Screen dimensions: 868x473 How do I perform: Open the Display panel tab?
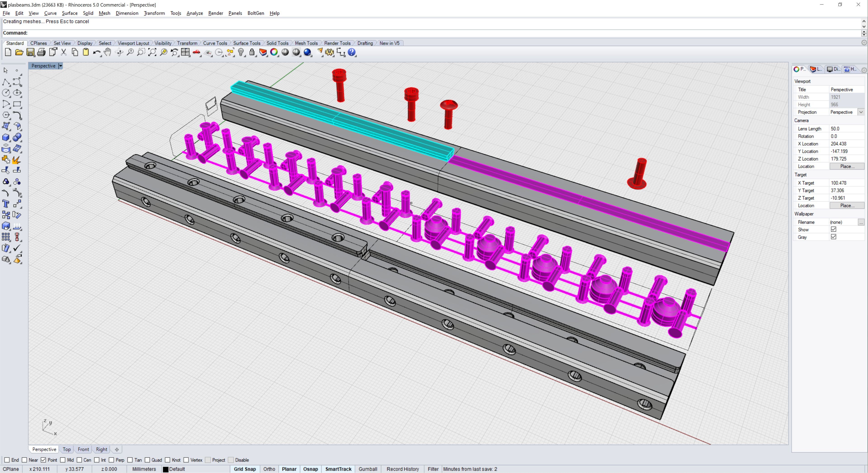click(834, 69)
